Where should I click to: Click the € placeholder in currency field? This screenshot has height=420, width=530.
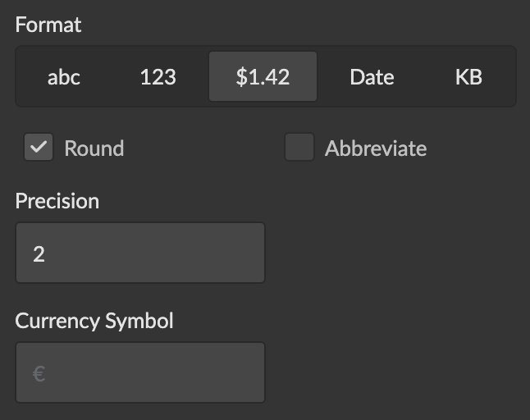(x=39, y=374)
